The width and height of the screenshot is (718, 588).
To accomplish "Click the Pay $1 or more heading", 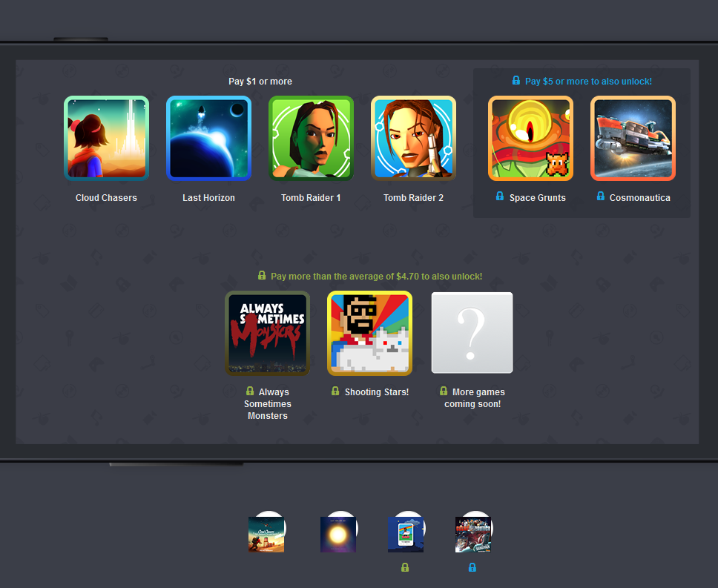I will tap(260, 82).
